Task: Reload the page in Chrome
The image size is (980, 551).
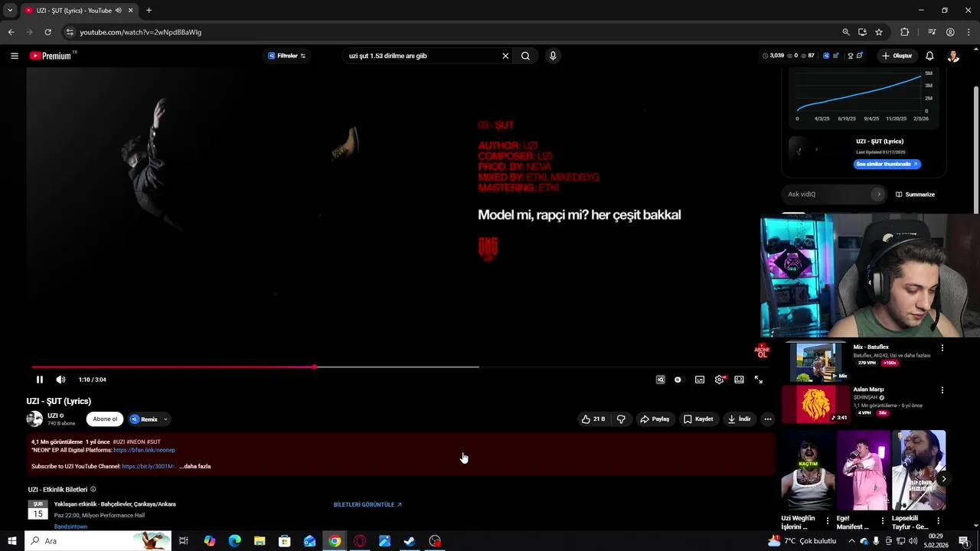Action: 47,32
